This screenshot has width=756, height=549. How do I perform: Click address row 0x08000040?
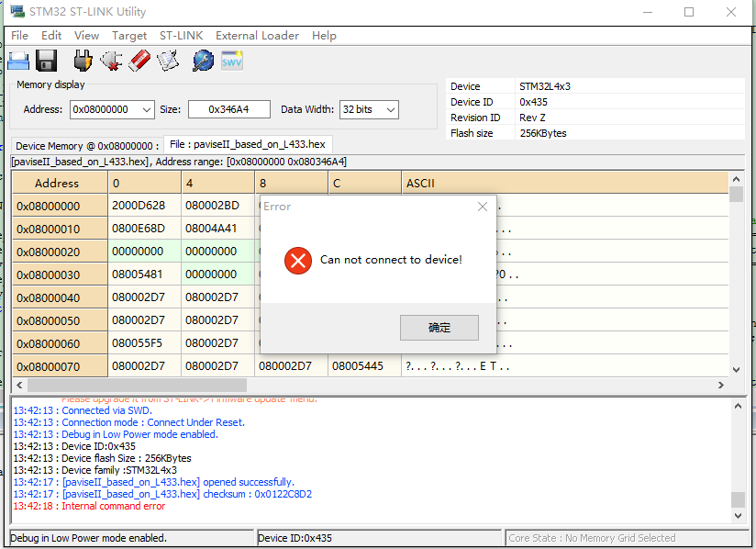[60, 297]
